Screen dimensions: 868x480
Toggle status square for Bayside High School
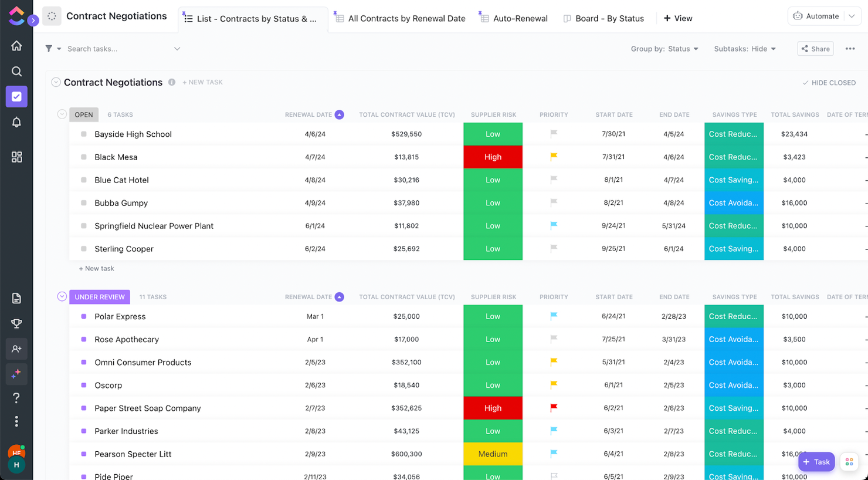coord(84,134)
